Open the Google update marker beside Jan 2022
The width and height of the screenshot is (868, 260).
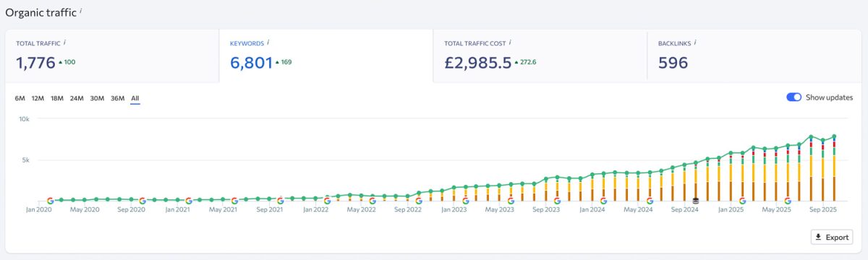pos(327,201)
